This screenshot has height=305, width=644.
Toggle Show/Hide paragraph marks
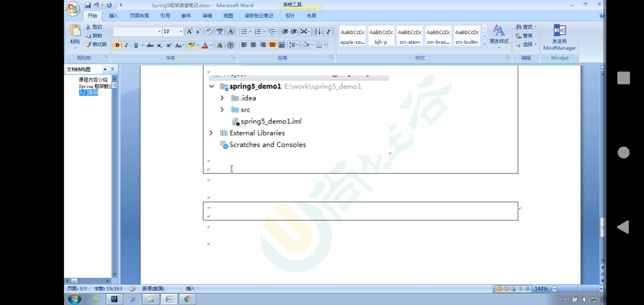pyautogui.click(x=329, y=32)
